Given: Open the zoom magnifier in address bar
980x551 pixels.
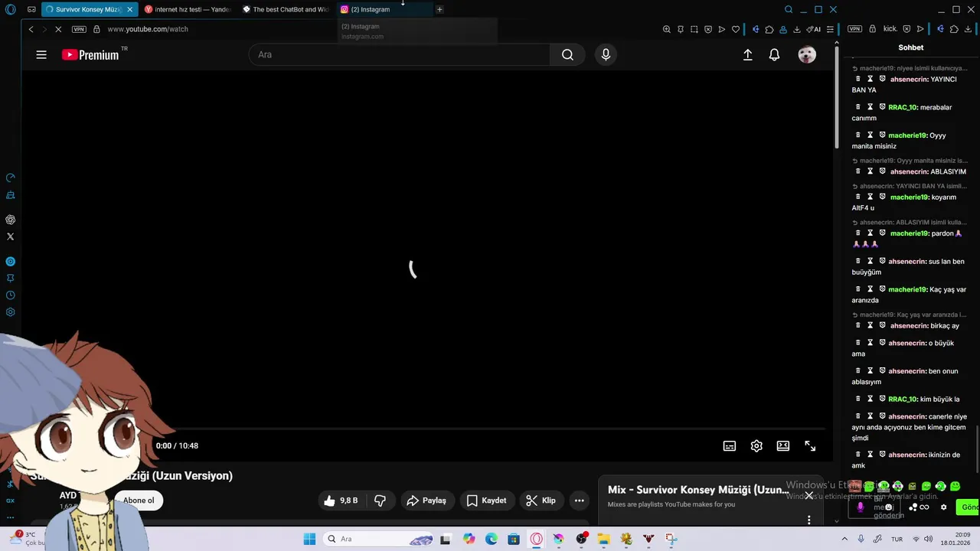Looking at the screenshot, I should 667,29.
